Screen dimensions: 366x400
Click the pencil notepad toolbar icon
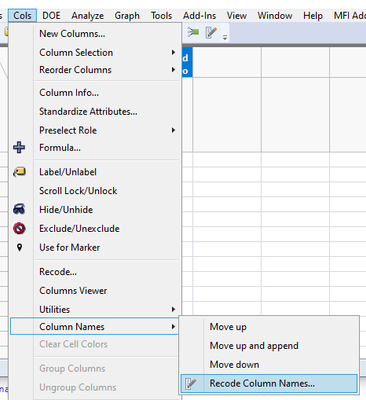pyautogui.click(x=211, y=33)
